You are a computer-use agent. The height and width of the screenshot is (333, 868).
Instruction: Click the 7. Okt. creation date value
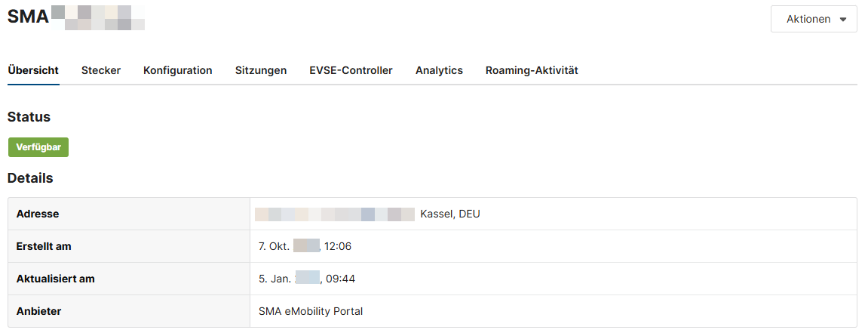pos(305,246)
